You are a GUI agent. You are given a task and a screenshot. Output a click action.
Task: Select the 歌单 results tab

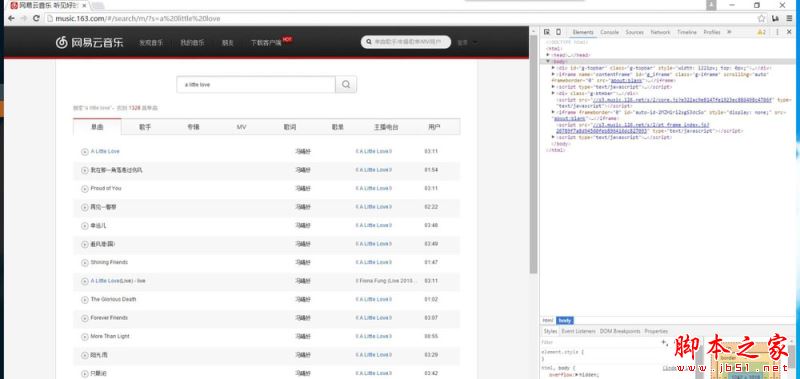coord(338,127)
